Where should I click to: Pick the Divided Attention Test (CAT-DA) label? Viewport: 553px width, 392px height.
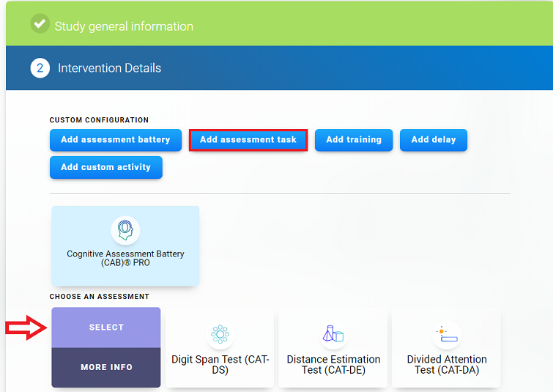point(446,364)
